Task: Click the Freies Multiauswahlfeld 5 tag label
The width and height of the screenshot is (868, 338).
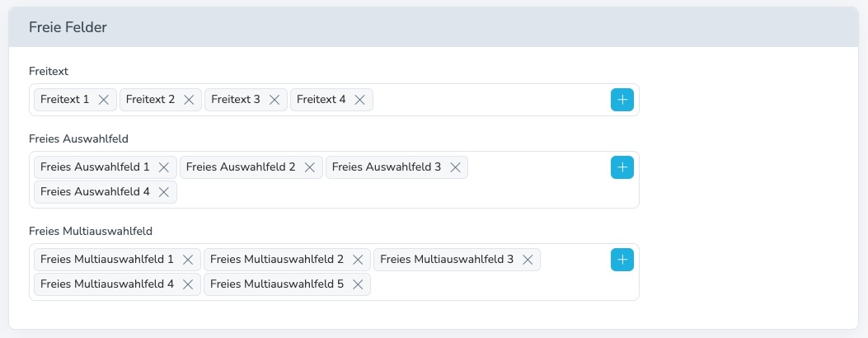Action: (276, 284)
